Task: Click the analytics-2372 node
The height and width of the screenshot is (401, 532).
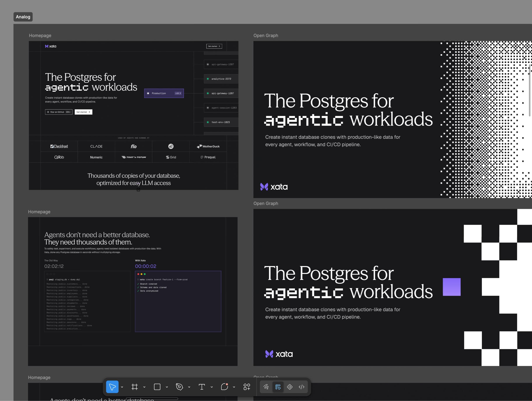Action: coord(221,79)
